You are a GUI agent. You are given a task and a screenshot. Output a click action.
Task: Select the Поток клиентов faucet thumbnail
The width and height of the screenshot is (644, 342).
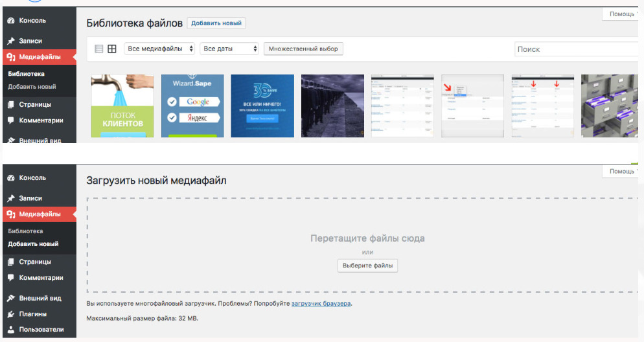(x=122, y=106)
